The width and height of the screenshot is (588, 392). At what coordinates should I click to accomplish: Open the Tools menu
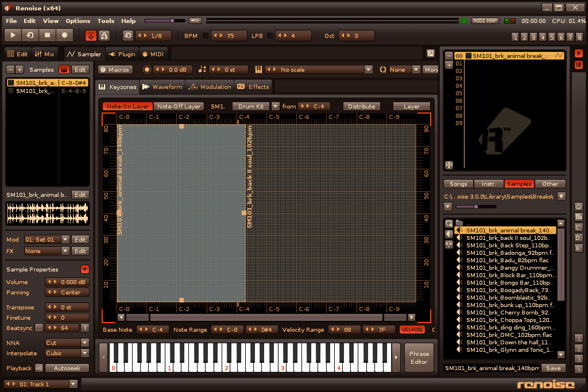click(x=106, y=21)
